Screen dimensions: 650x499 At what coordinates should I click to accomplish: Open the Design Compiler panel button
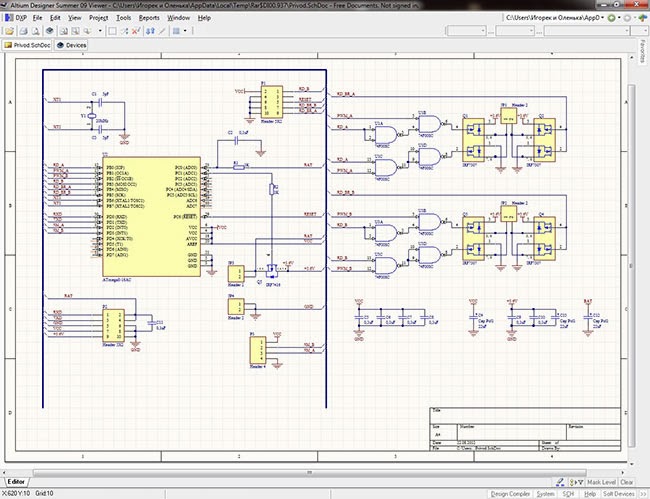pos(510,494)
